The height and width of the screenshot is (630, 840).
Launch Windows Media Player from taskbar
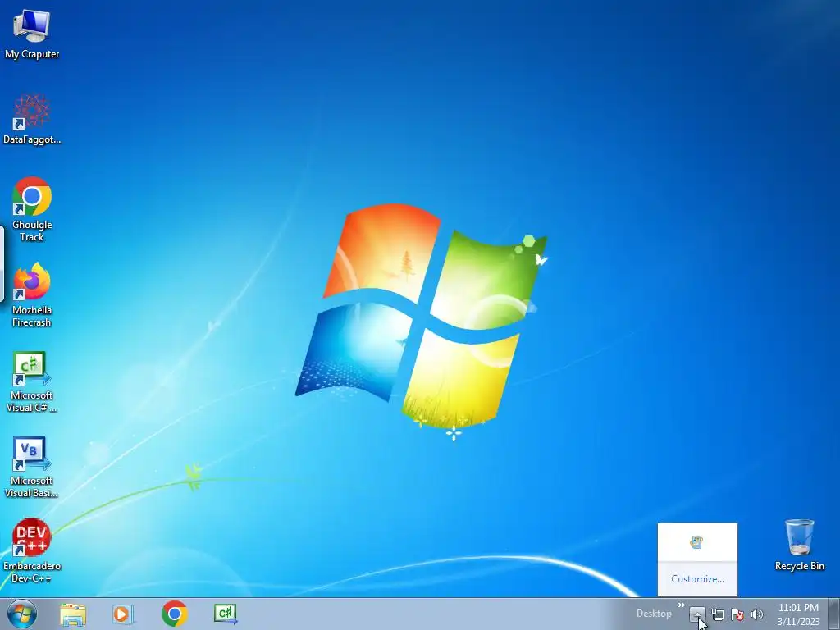(x=122, y=614)
